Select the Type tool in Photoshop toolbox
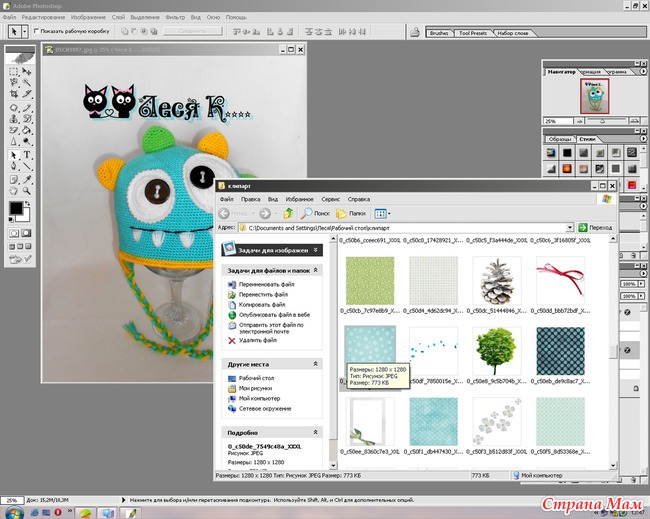The height and width of the screenshot is (519, 650). (26, 155)
